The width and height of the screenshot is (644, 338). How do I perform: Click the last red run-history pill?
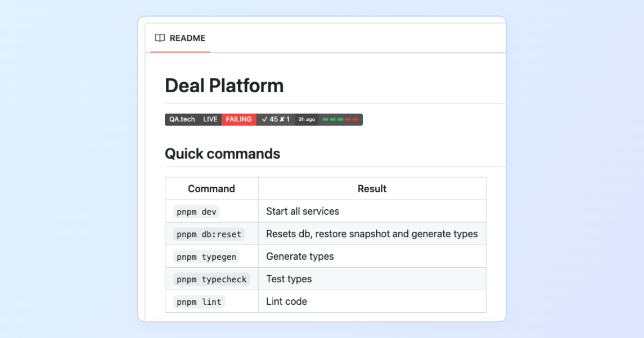[x=355, y=119]
